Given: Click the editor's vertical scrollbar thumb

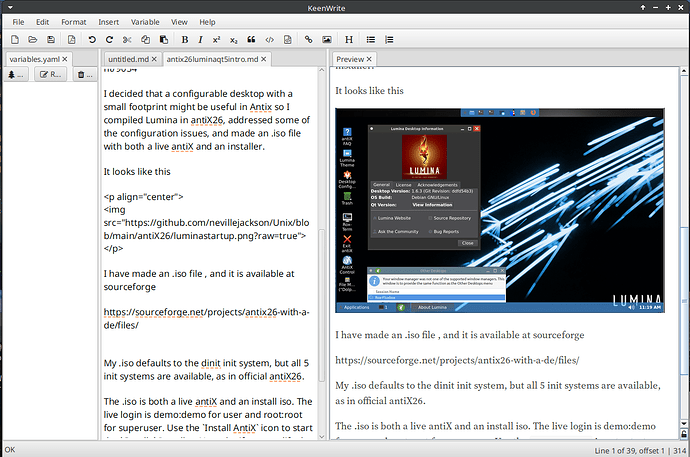Looking at the screenshot, I should [322, 305].
